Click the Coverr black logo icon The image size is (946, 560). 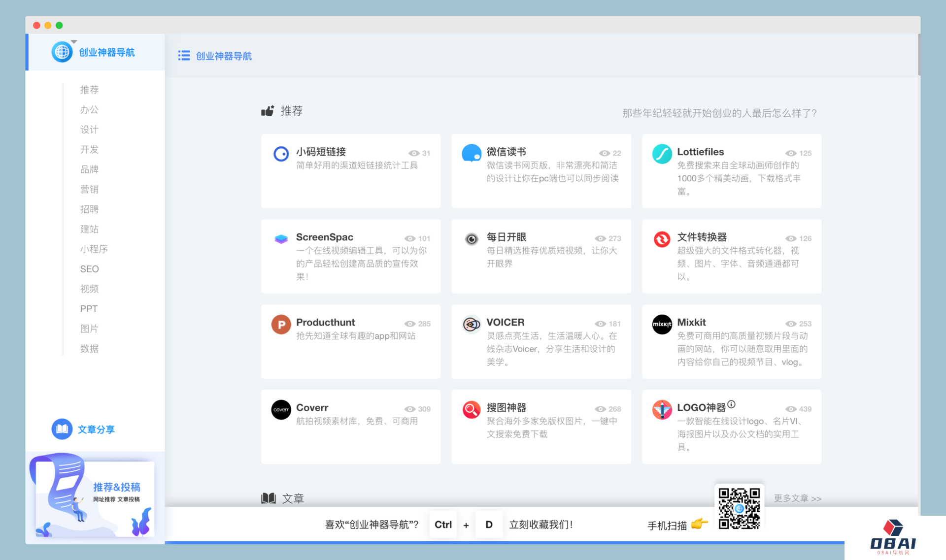click(x=281, y=409)
